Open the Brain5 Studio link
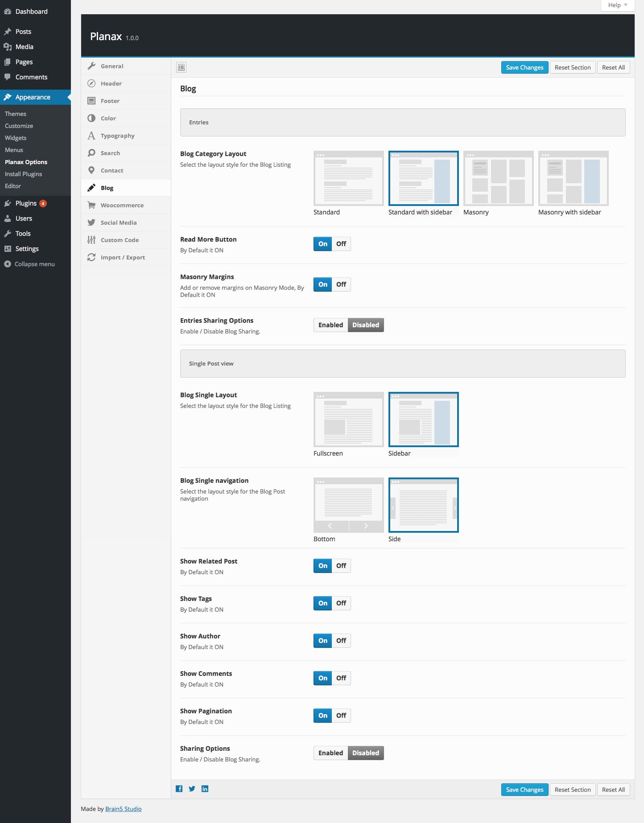Image resolution: width=644 pixels, height=823 pixels. point(123,809)
